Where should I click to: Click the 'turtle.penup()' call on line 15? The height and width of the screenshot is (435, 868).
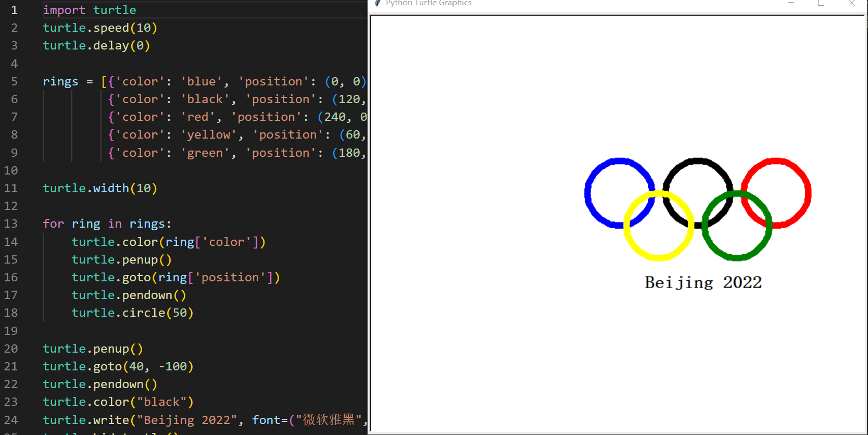121,259
